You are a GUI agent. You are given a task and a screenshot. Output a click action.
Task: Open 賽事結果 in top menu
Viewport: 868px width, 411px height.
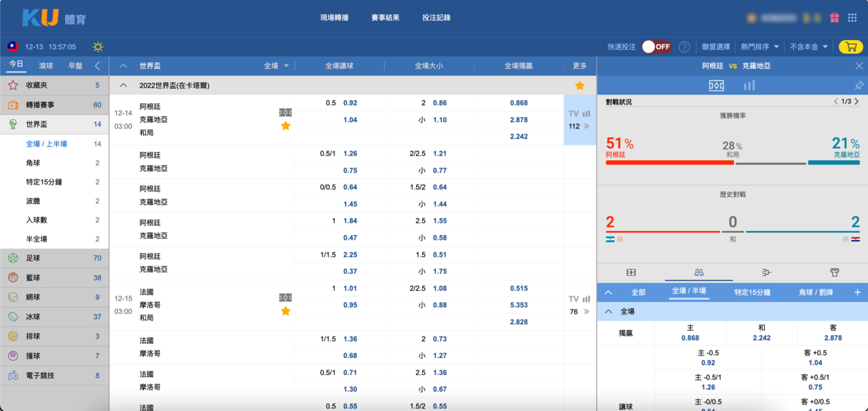385,18
